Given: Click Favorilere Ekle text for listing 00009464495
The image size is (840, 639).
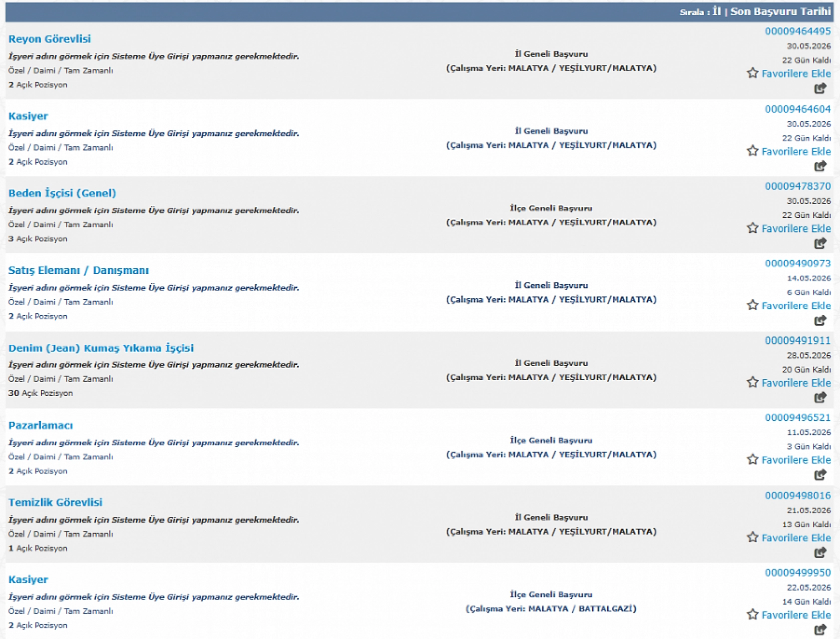Looking at the screenshot, I should (796, 73).
